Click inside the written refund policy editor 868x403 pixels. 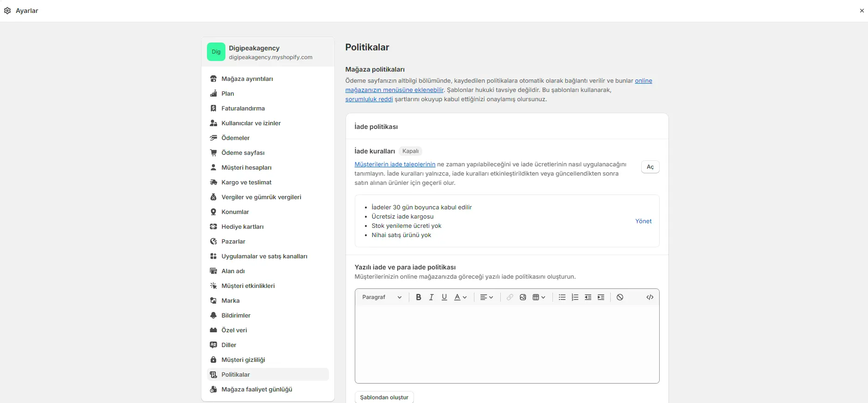[507, 344]
